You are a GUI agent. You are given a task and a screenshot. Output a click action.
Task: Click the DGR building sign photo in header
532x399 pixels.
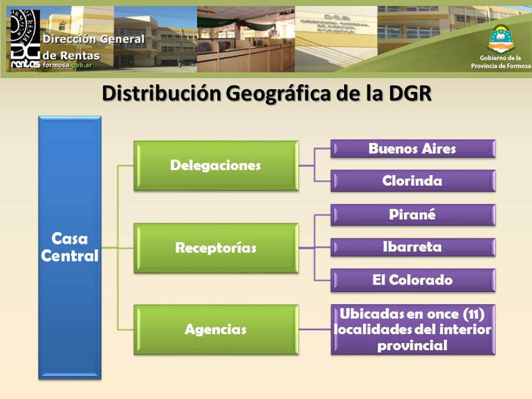pos(336,39)
